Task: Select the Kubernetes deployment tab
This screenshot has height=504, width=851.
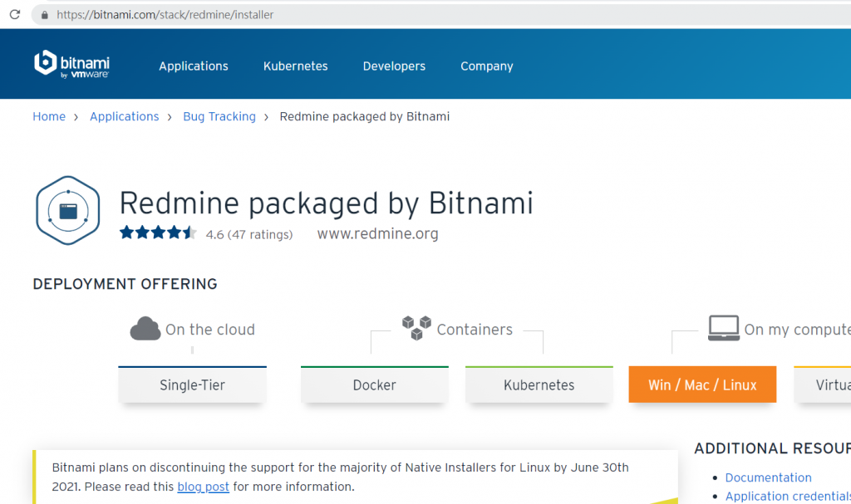Action: [539, 384]
